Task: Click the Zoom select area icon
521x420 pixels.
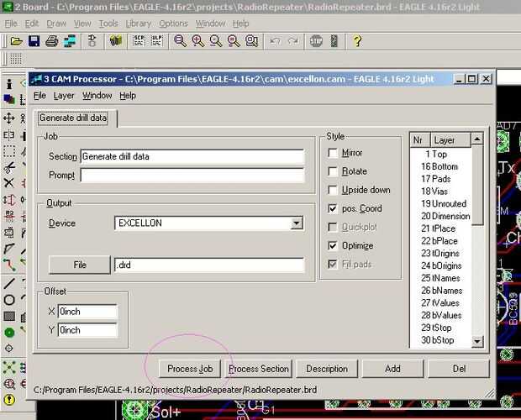Action: (x=252, y=41)
